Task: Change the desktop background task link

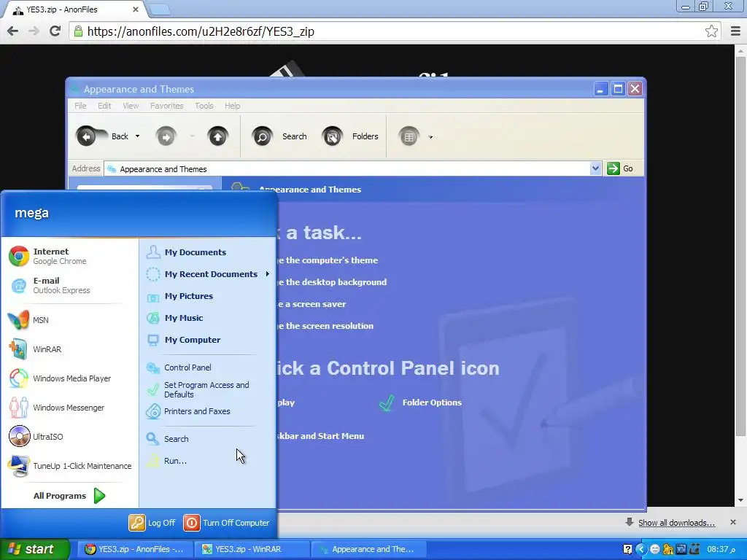Action: [332, 282]
